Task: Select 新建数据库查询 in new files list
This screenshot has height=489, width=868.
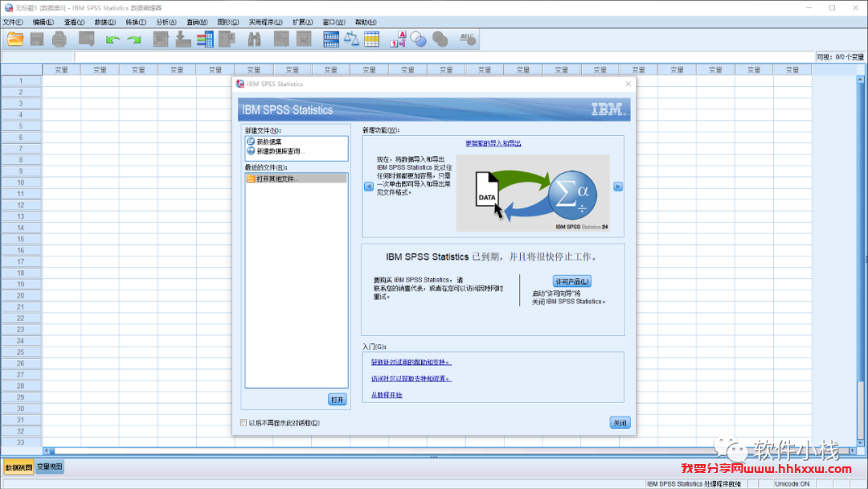Action: point(280,150)
